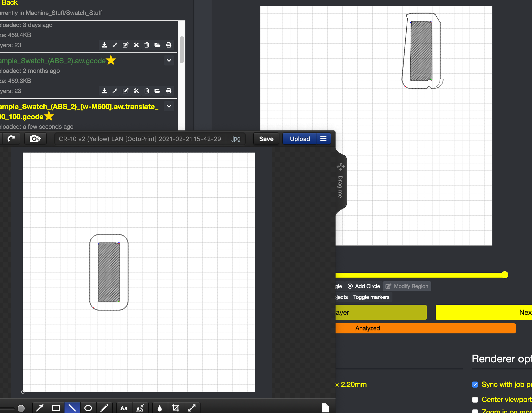The image size is (532, 413).
Task: Enable the Center viewport checkbox
Action: 475,400
